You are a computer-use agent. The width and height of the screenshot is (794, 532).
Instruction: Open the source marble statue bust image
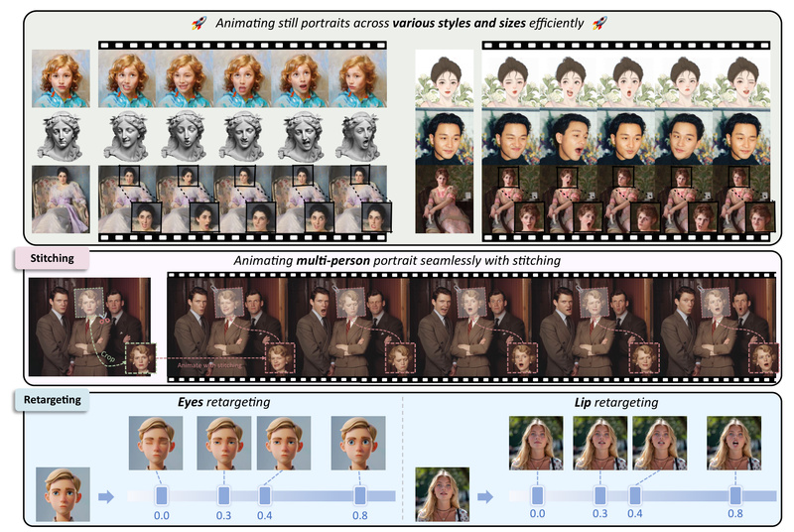61,136
